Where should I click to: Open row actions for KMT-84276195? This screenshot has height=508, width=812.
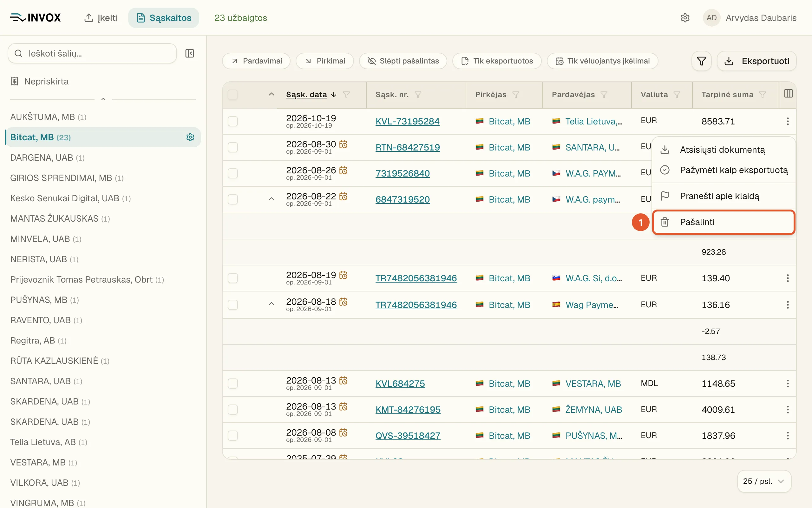coord(788,410)
